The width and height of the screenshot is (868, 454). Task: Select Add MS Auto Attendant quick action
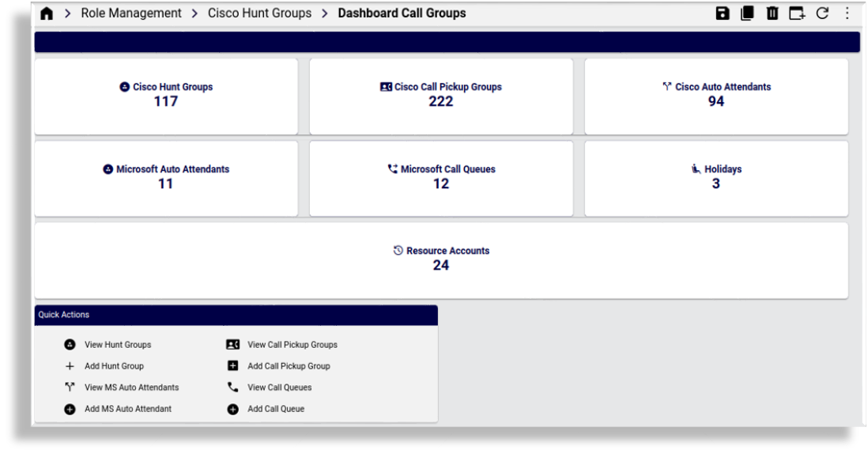[128, 409]
